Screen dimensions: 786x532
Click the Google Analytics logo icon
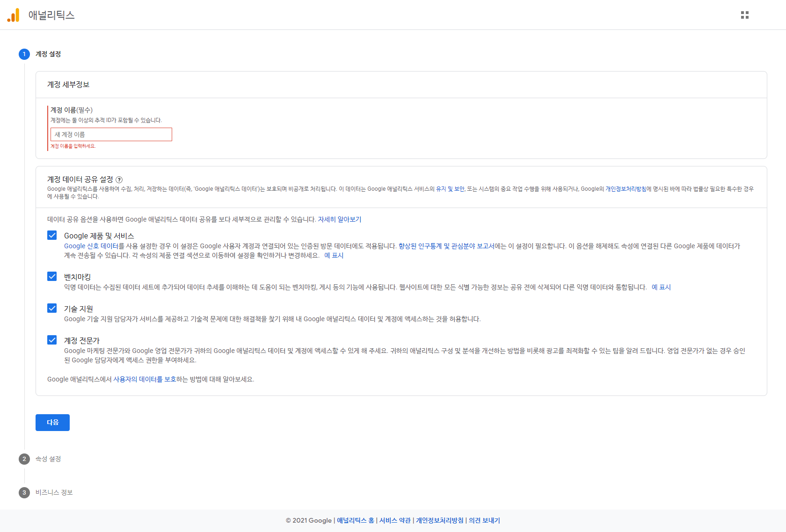pos(14,15)
